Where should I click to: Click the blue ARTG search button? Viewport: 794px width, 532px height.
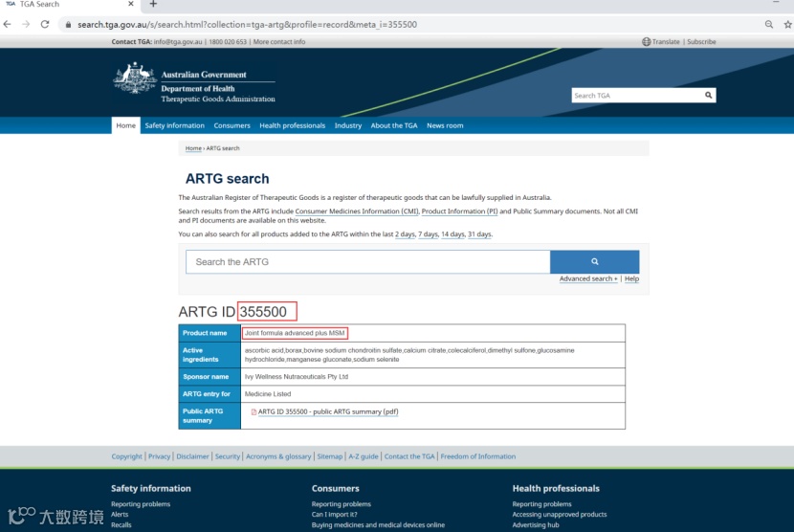[x=594, y=262]
